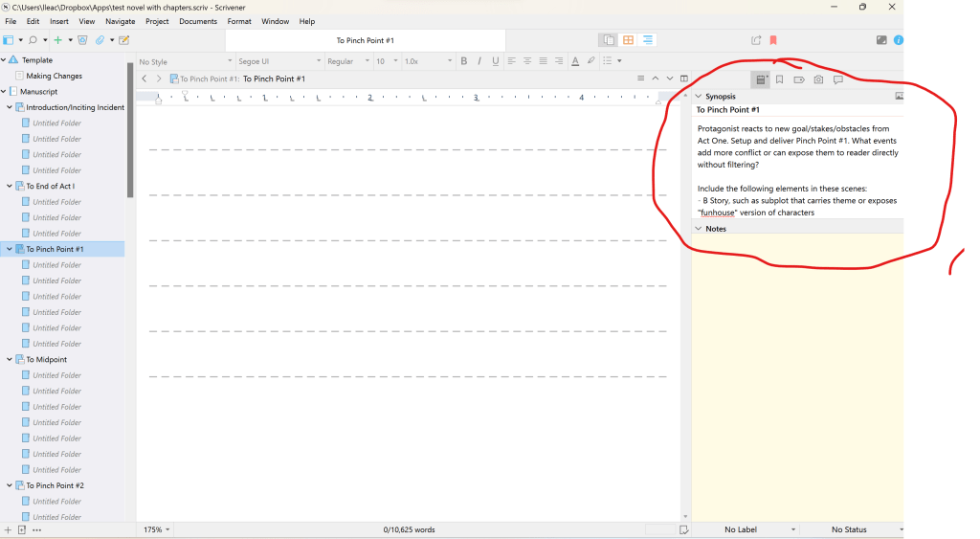The width and height of the screenshot is (980, 539).
Task: Toggle italic formatting
Action: 479,61
